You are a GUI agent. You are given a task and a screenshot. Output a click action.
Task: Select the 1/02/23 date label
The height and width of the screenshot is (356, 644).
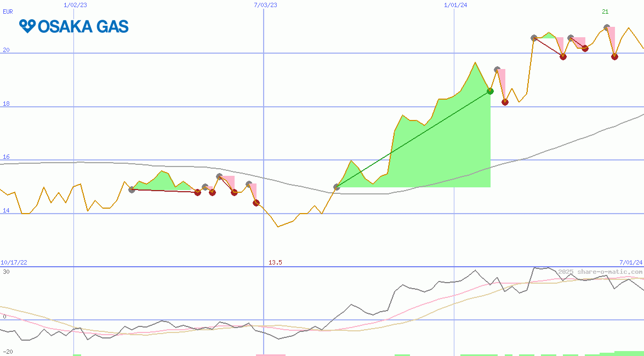[x=75, y=5]
